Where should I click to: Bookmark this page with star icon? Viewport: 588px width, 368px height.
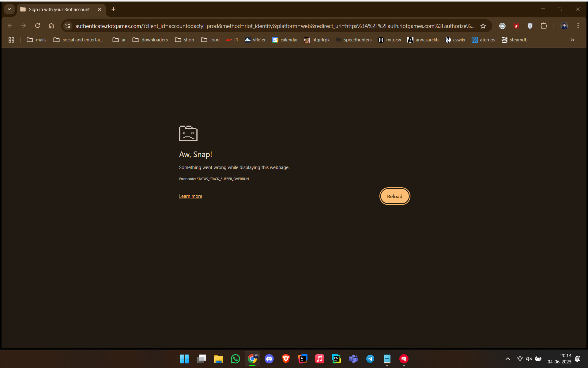coord(483,26)
